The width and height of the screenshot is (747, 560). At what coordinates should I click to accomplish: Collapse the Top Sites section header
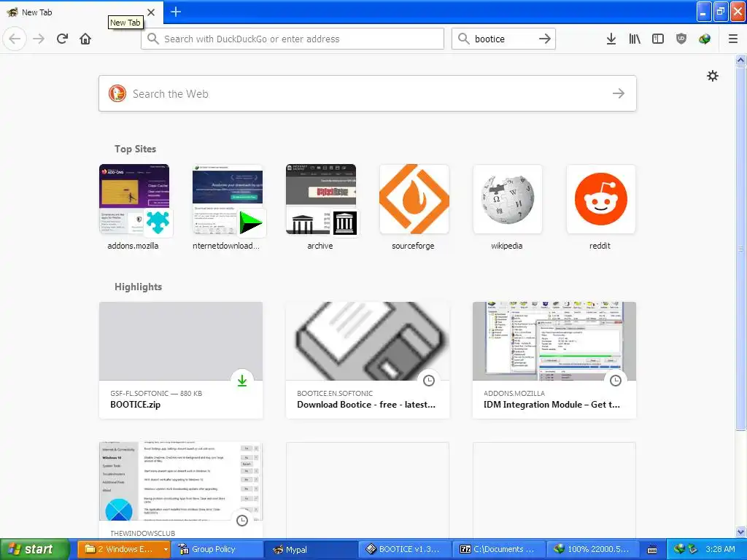click(135, 149)
